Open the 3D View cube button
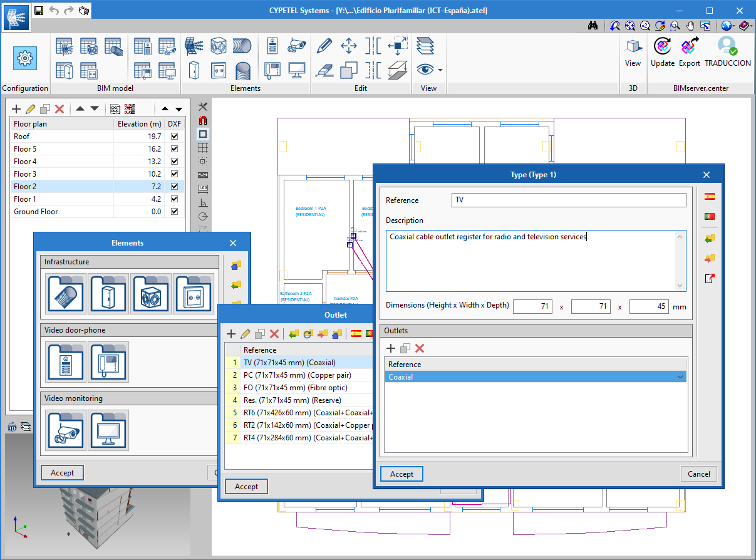Viewport: 756px width, 560px height. coord(633,52)
